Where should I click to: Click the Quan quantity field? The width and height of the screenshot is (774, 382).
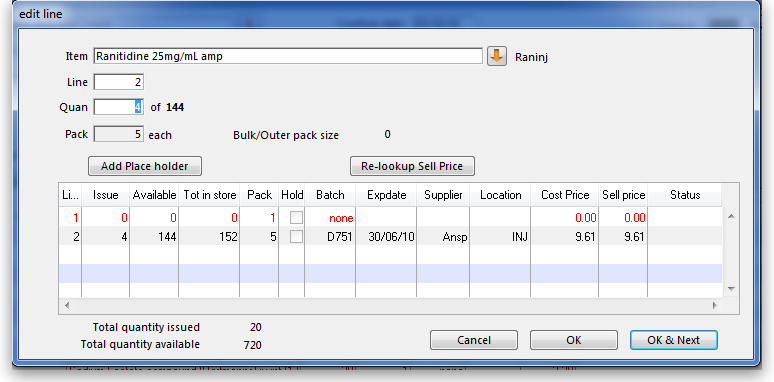click(x=119, y=107)
